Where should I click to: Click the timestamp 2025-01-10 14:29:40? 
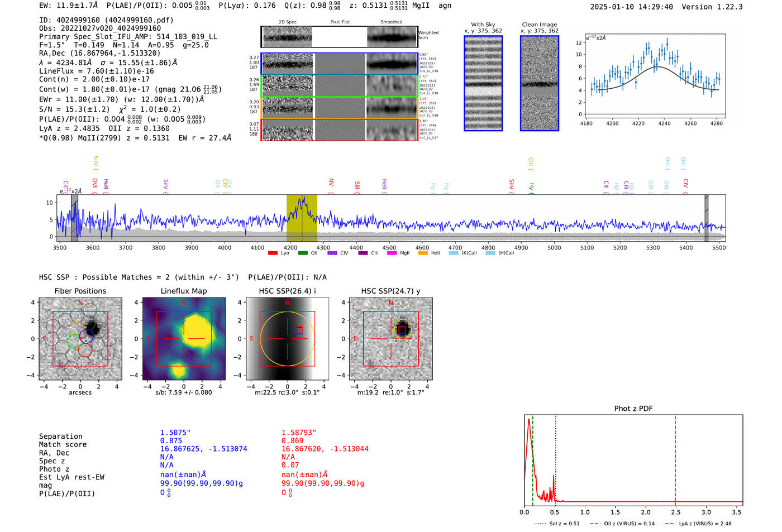[632, 7]
